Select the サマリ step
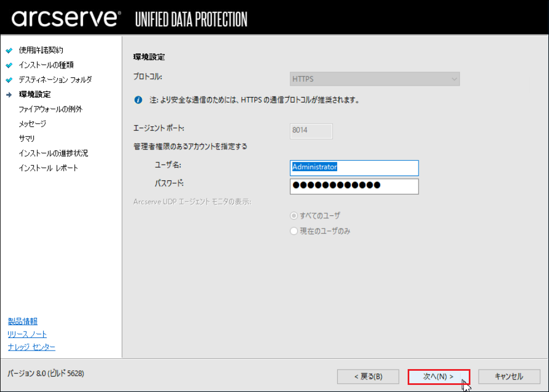Screen dimensions: 549x392 [x=27, y=138]
